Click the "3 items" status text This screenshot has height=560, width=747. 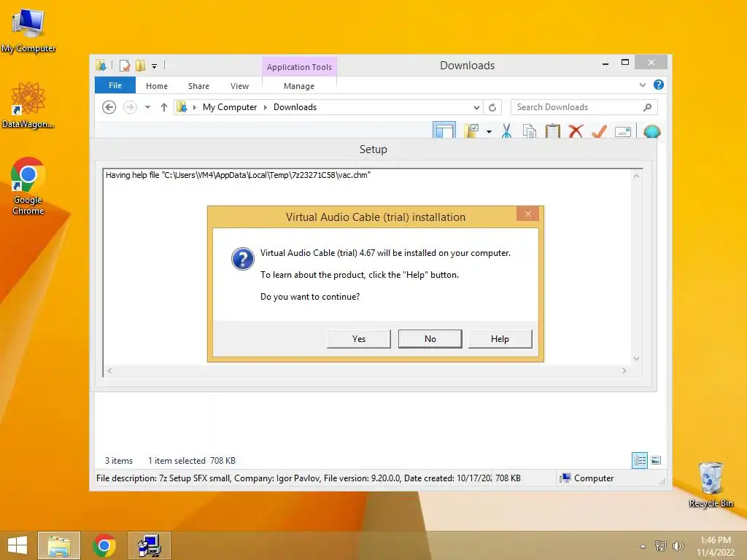[x=119, y=461]
